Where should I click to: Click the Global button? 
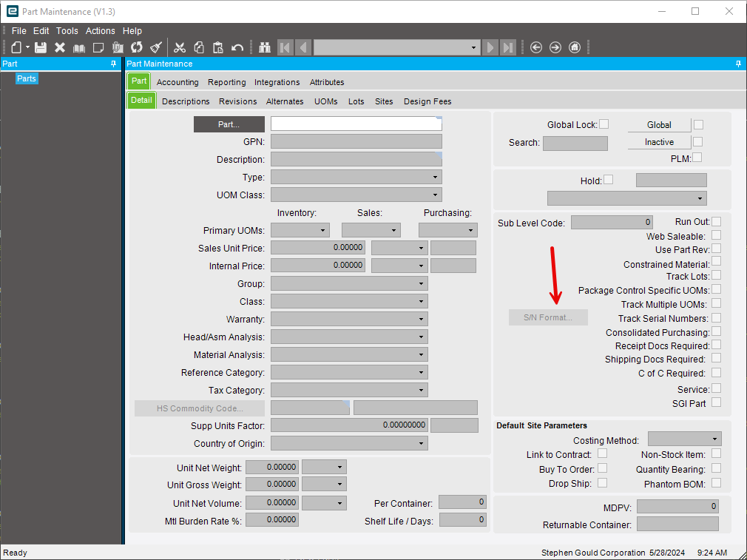(x=659, y=125)
